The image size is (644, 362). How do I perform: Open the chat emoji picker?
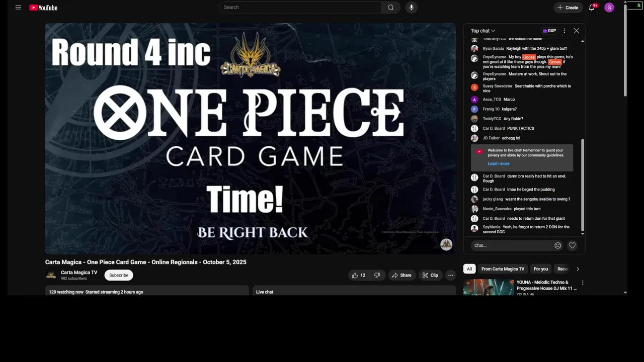click(557, 245)
